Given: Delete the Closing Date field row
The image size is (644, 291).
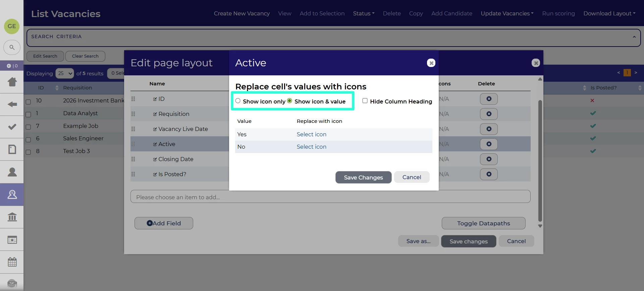Looking at the screenshot, I should tap(489, 159).
